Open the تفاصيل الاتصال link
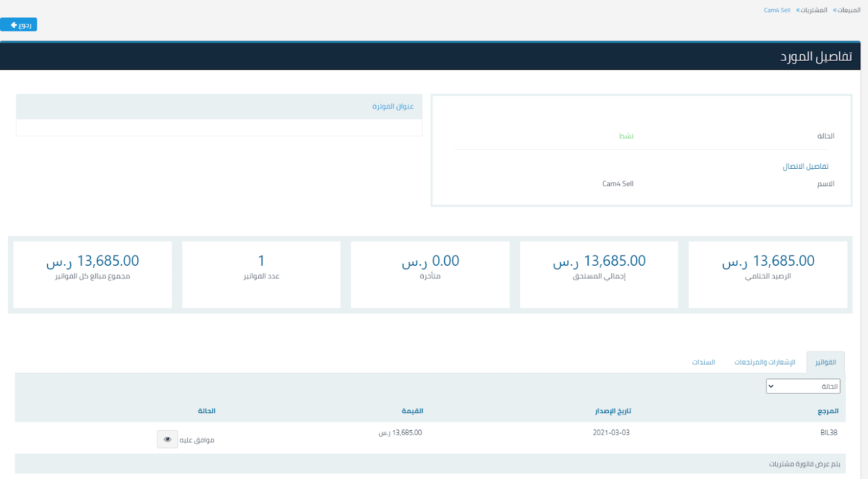The image size is (868, 479). (x=805, y=167)
